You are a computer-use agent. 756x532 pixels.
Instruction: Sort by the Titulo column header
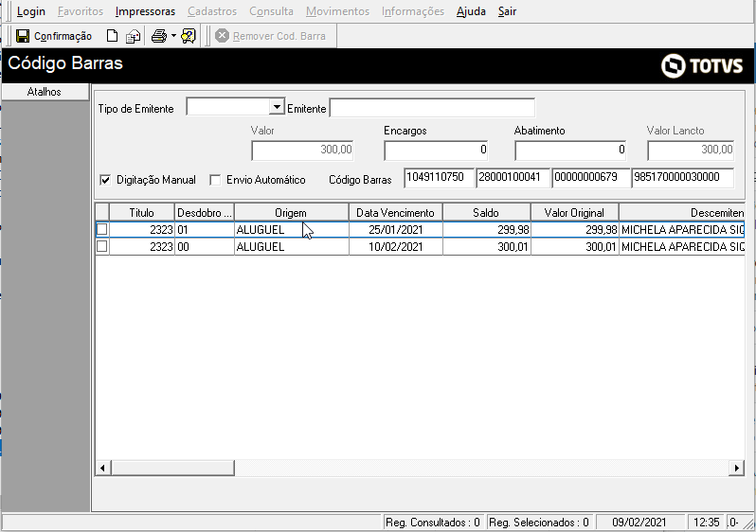142,212
